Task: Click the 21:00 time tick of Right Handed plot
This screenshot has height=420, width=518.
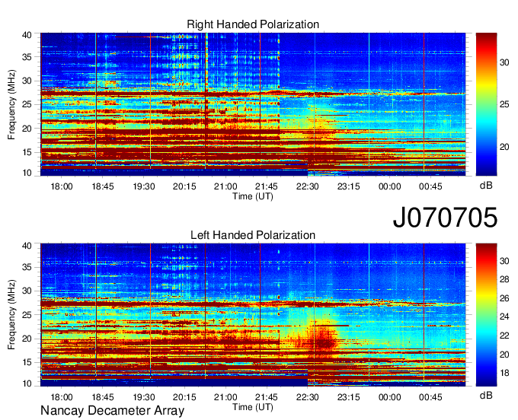Action: coord(225,186)
